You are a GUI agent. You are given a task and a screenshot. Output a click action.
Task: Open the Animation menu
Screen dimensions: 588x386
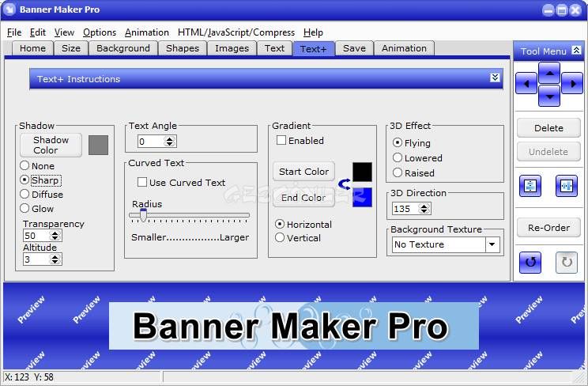pos(147,32)
